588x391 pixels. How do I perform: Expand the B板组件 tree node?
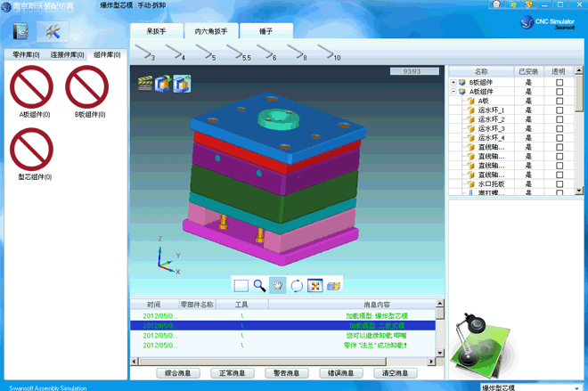(x=453, y=83)
